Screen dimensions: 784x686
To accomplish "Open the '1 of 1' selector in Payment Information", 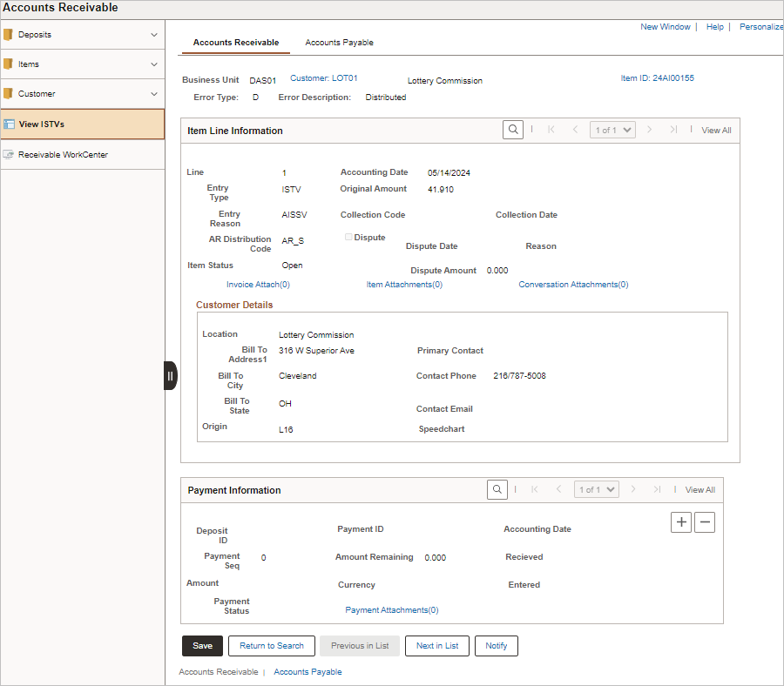I will (x=596, y=489).
